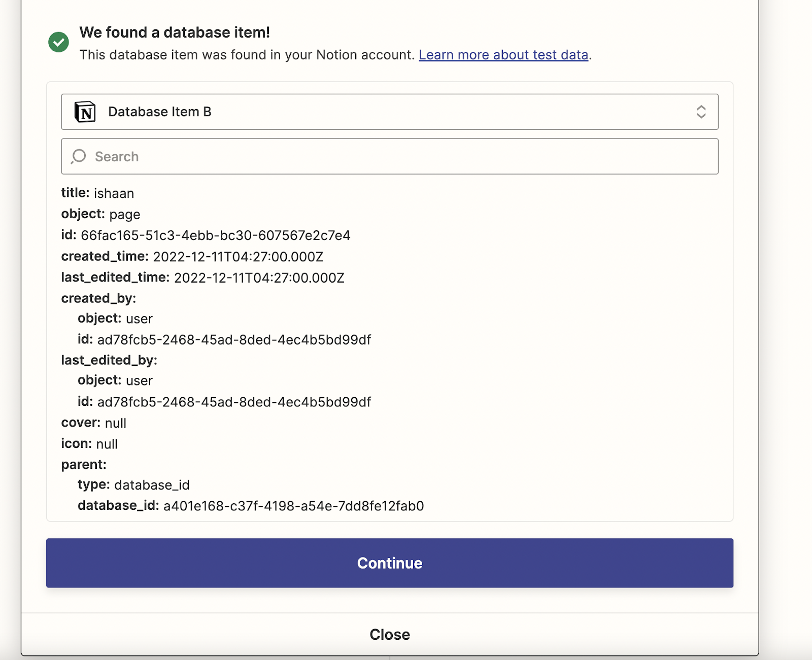The image size is (812, 660).
Task: Click the green success checkmark icon
Action: [x=58, y=42]
